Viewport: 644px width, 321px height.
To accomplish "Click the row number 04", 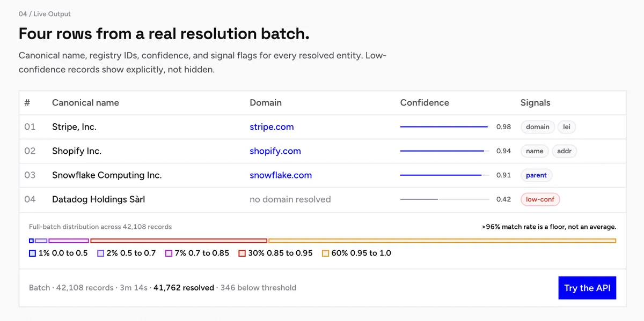I will [30, 199].
